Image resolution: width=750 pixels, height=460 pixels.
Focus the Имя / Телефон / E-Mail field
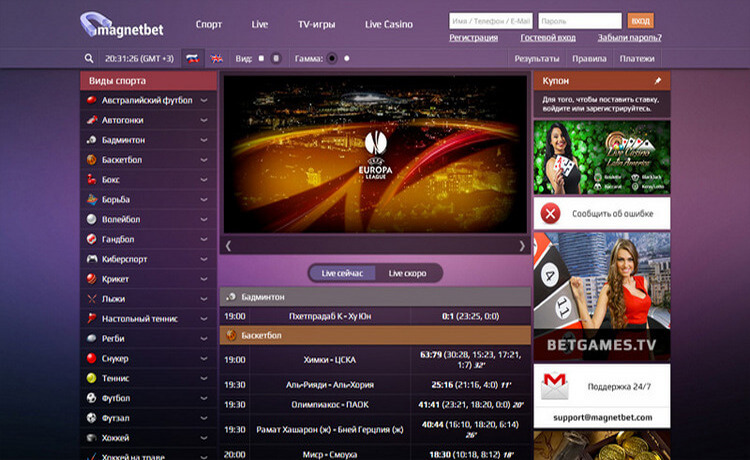[491, 21]
